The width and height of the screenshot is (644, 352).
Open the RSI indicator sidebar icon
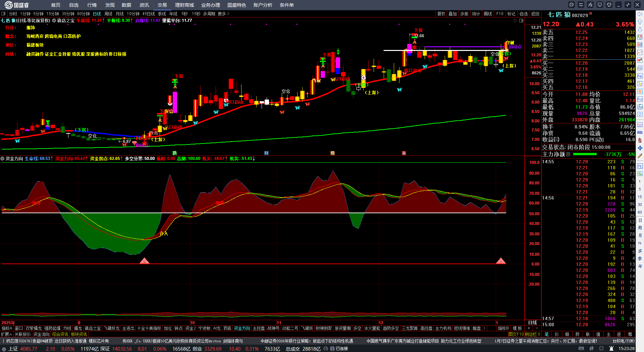click(x=640, y=132)
